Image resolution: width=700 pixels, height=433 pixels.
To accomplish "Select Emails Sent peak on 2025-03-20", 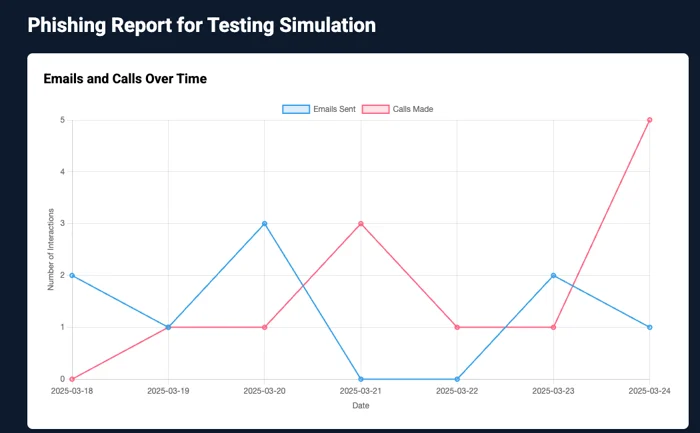I will (264, 224).
